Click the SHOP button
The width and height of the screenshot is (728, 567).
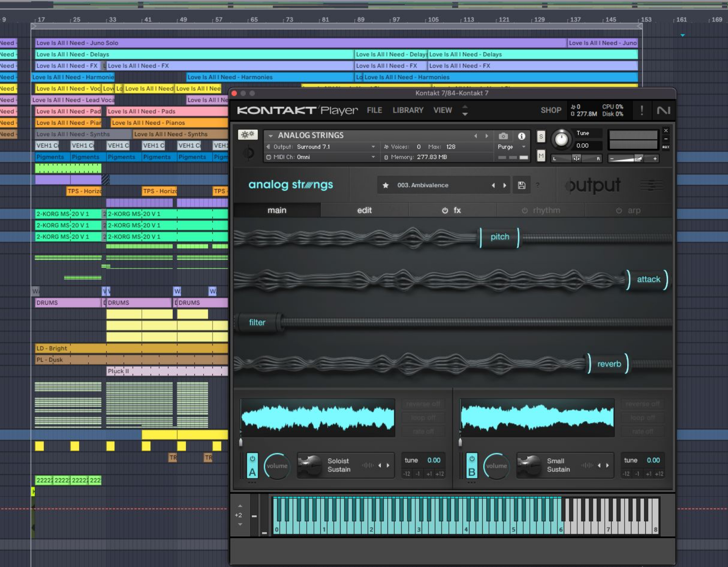[551, 110]
